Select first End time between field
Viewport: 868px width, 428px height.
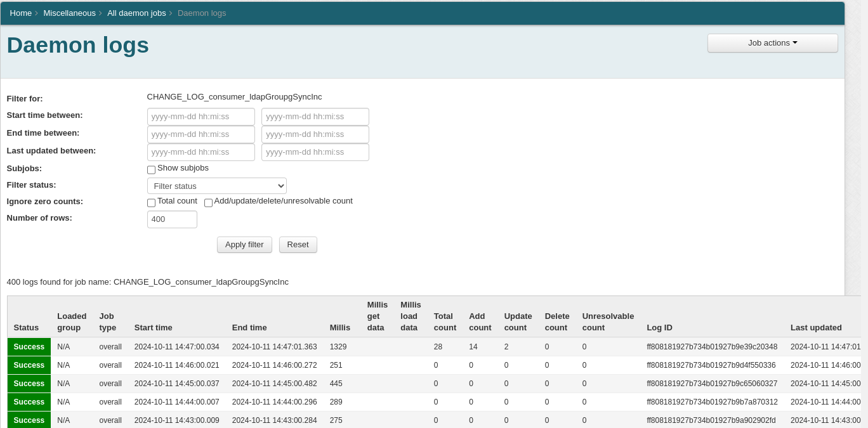click(x=201, y=134)
